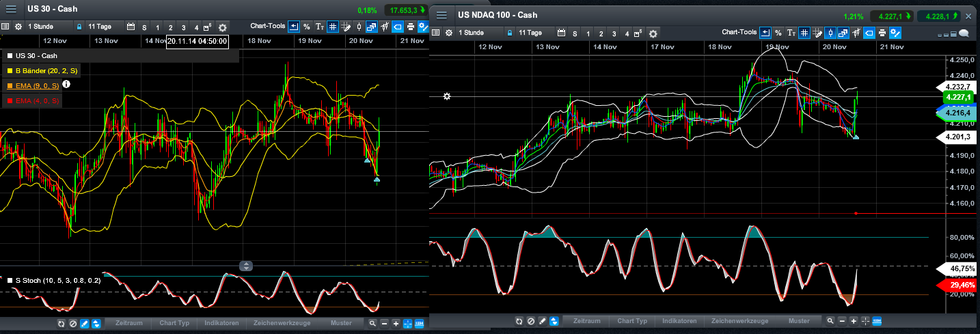Open large gear settings after NDAQ layout presets
Viewport: 980px width, 334px height.
(x=653, y=33)
